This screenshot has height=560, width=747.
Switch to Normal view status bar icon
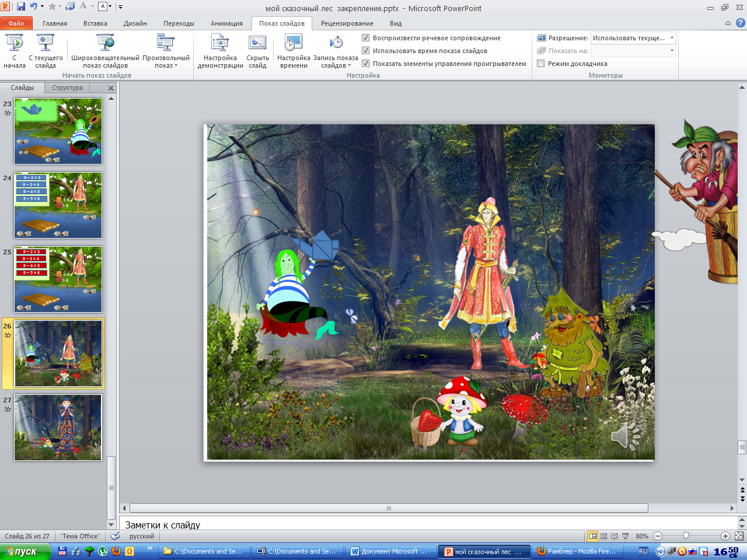point(592,536)
